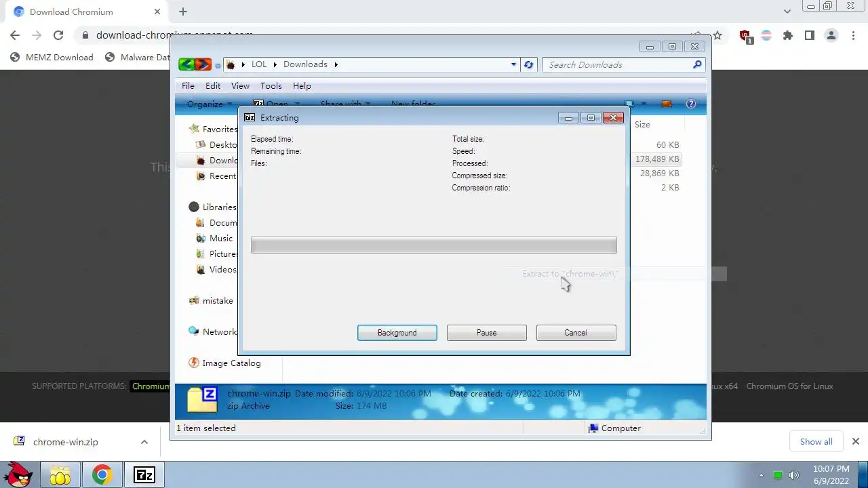Click the search magnifier icon in Explorer
The image size is (868, 488).
[x=696, y=64]
